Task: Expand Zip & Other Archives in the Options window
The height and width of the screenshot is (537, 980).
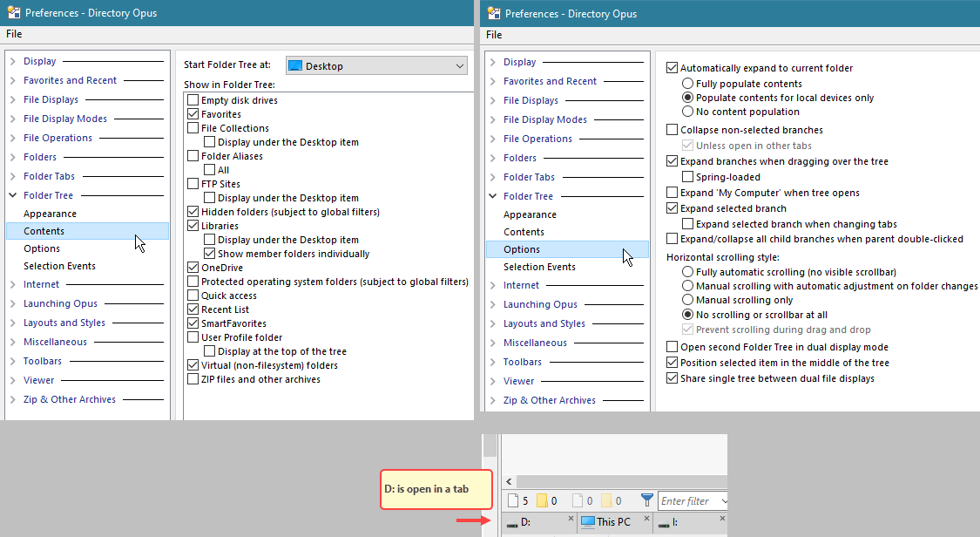Action: (493, 400)
